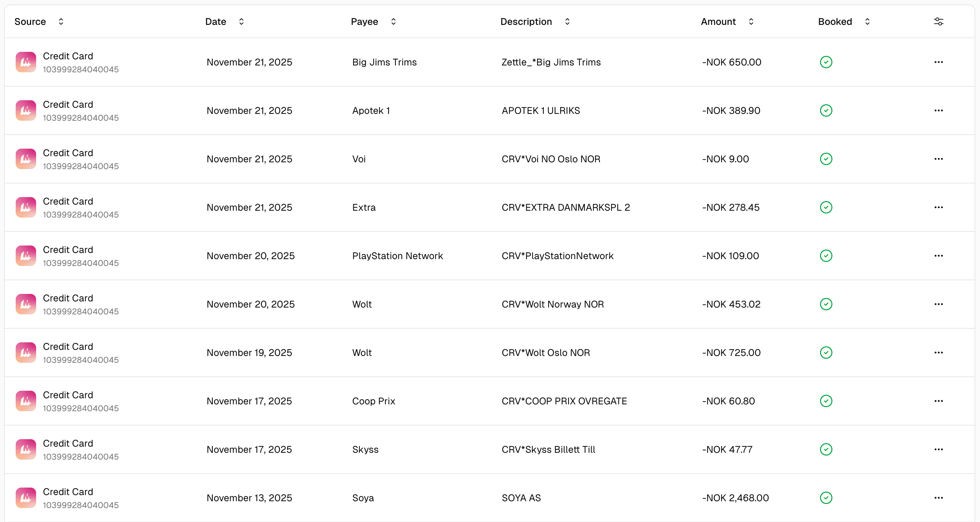Click the booked checkmark for the Skyss transaction
Image resolution: width=980 pixels, height=522 pixels.
pos(826,449)
